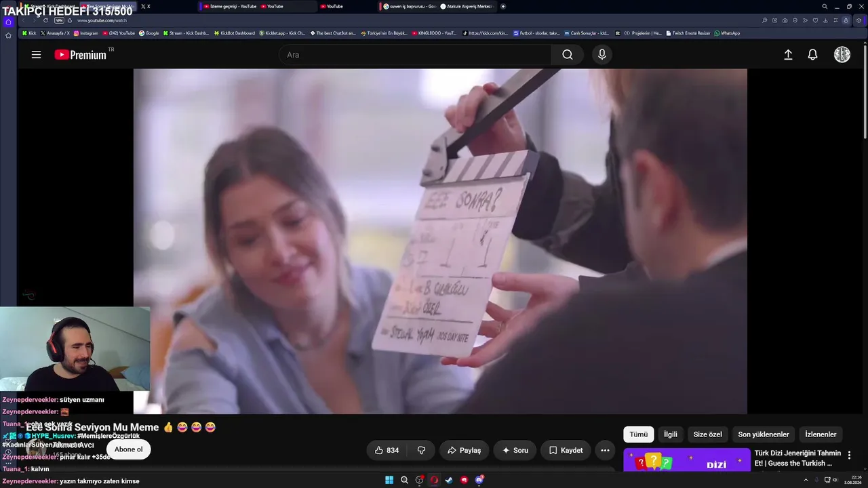The height and width of the screenshot is (488, 868).
Task: Open Türk Dizi Jeneriğini Tahmin Et video thumbnail
Action: click(x=687, y=461)
